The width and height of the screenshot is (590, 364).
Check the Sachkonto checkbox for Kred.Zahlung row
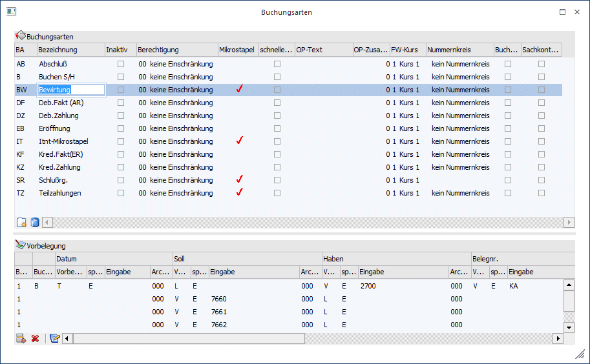[542, 167]
